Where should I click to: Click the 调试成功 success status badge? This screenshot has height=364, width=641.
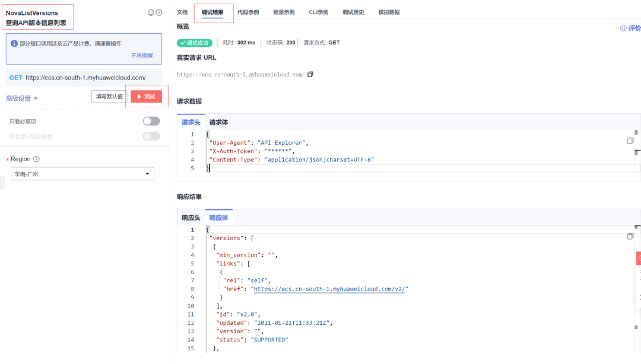click(x=193, y=42)
